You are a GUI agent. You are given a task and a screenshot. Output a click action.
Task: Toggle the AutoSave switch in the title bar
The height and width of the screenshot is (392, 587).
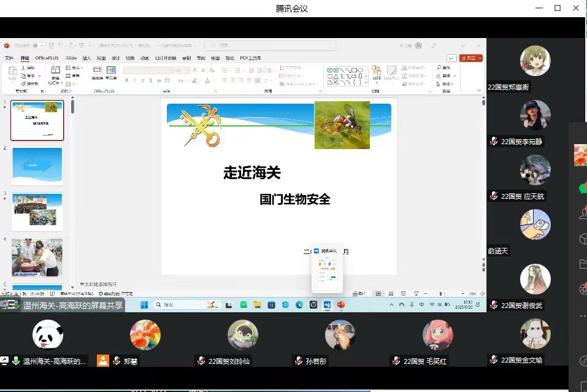point(38,45)
